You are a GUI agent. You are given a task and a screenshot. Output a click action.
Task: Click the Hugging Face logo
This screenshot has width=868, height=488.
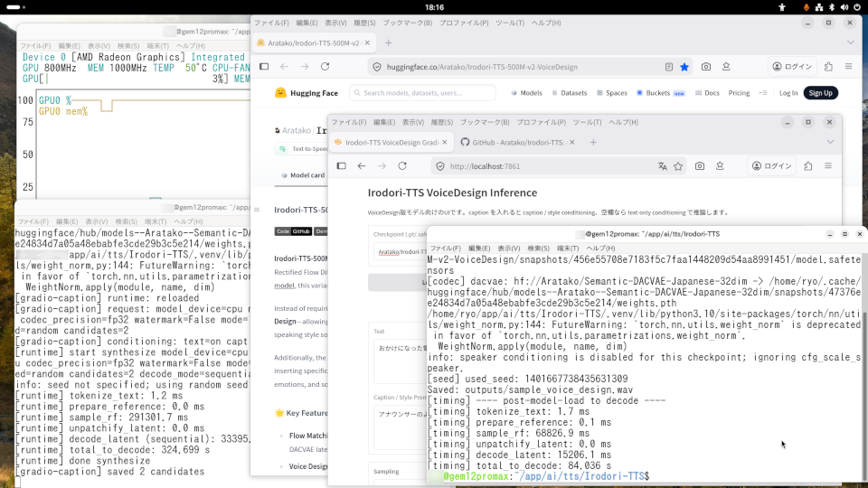(x=307, y=93)
